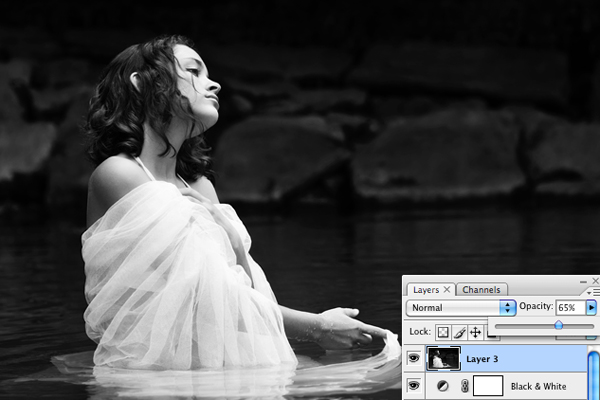Screen dimensions: 600x400
Task: Click the Opacity slider handle
Action: (559, 325)
